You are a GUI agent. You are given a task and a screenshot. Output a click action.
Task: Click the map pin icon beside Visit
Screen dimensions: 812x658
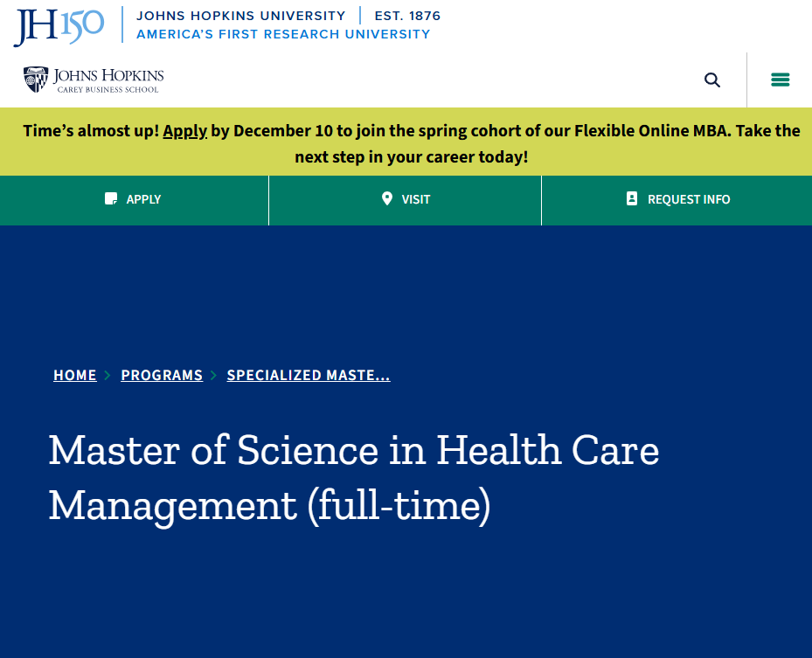coord(387,199)
